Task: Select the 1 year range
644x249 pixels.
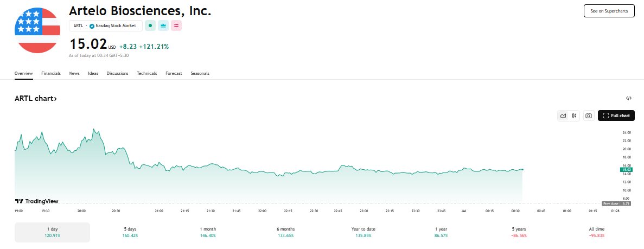Action: [x=441, y=232]
